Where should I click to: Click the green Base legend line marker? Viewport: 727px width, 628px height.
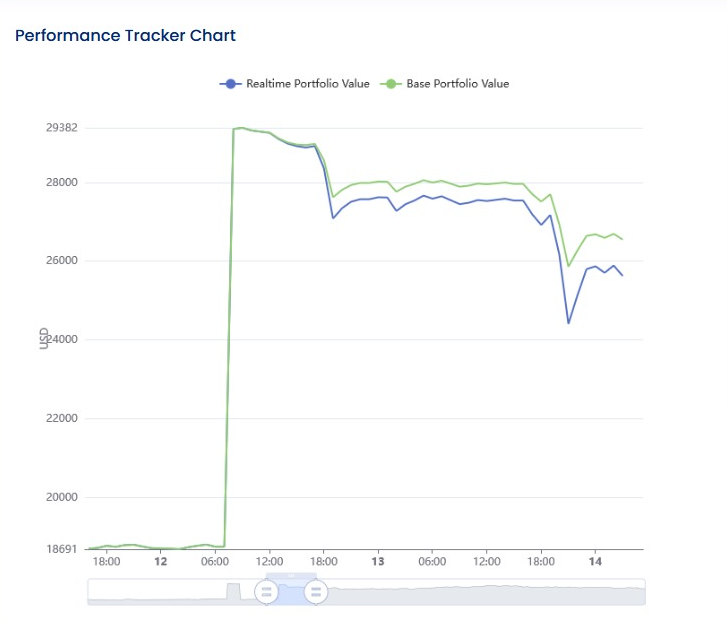[x=391, y=84]
